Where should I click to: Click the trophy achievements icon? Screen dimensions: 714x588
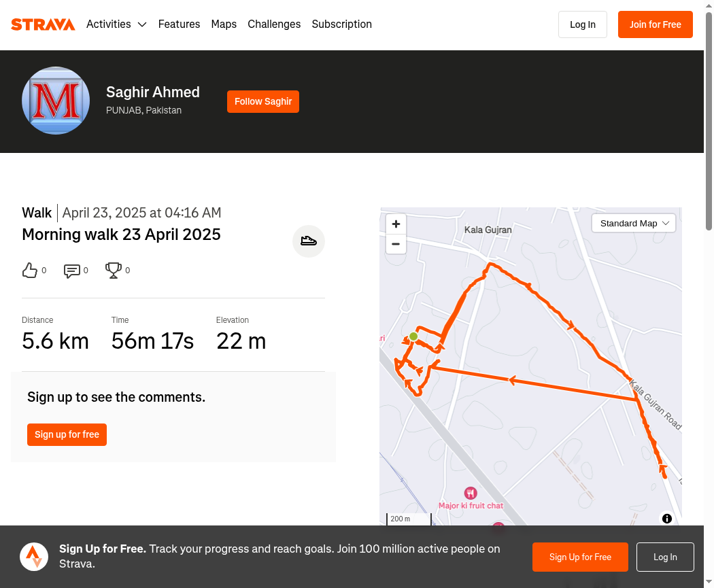pyautogui.click(x=114, y=271)
